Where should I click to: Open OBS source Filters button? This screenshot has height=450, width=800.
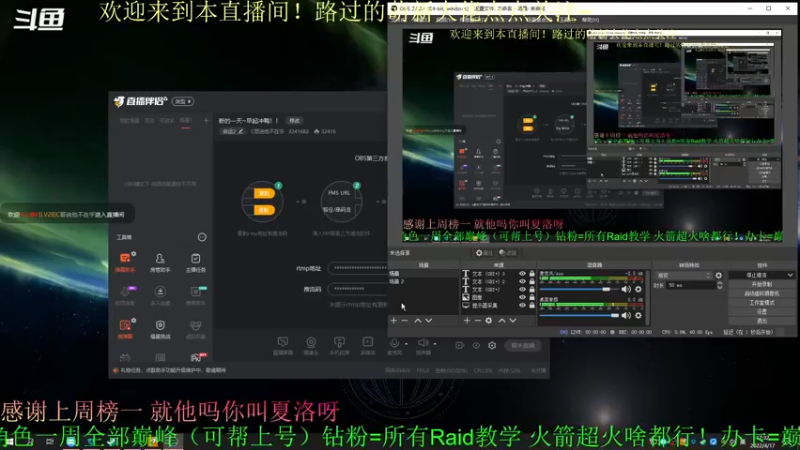click(x=508, y=253)
